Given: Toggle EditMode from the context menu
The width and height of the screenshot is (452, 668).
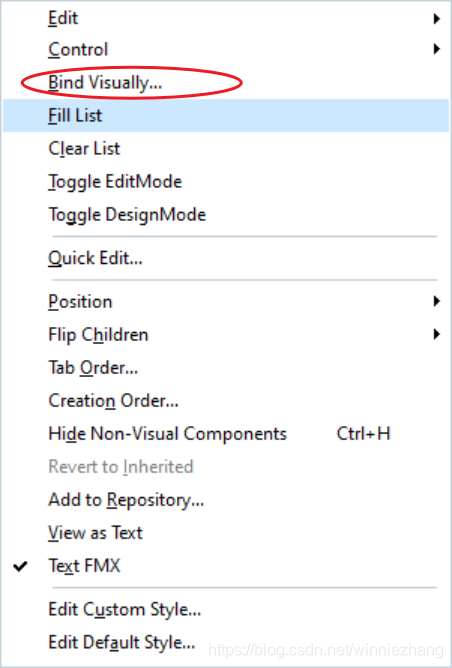Looking at the screenshot, I should click(226, 181).
